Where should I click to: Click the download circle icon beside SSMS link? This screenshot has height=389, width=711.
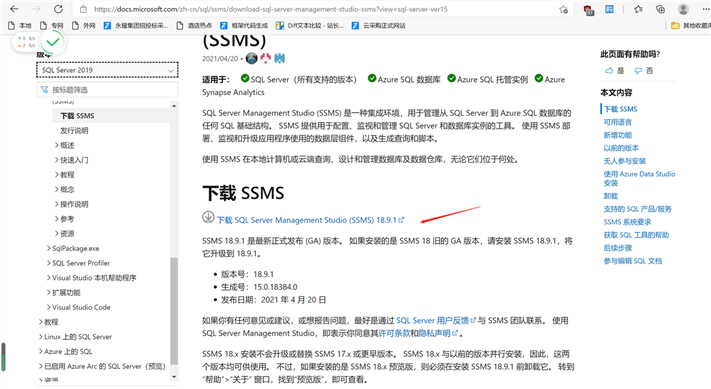click(208, 217)
